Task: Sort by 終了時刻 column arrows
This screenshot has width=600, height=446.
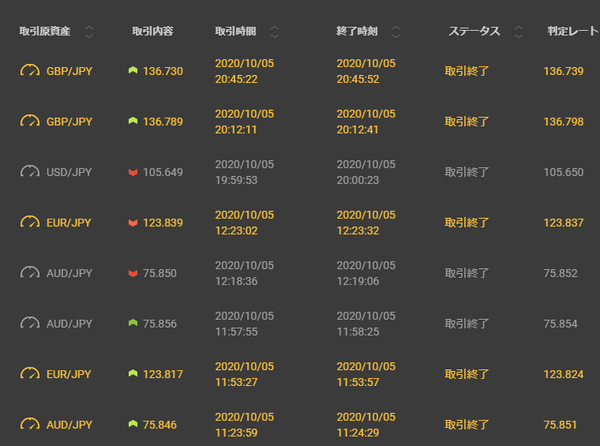Action: [x=396, y=32]
